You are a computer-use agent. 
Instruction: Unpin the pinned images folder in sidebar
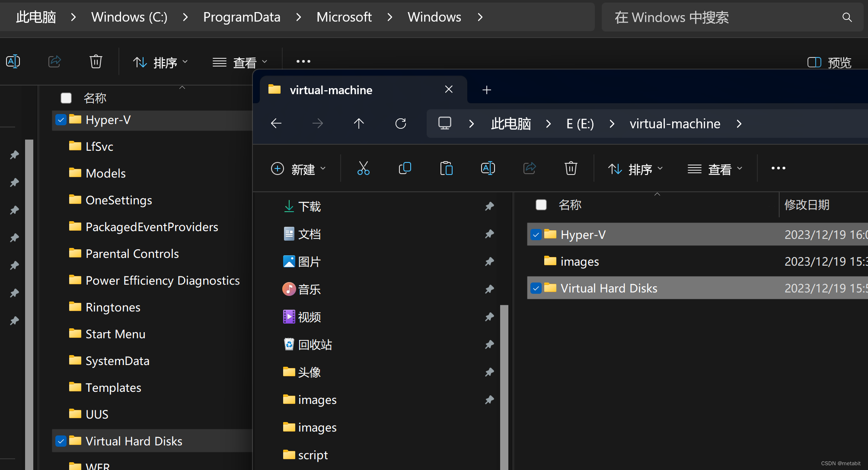[x=489, y=400]
